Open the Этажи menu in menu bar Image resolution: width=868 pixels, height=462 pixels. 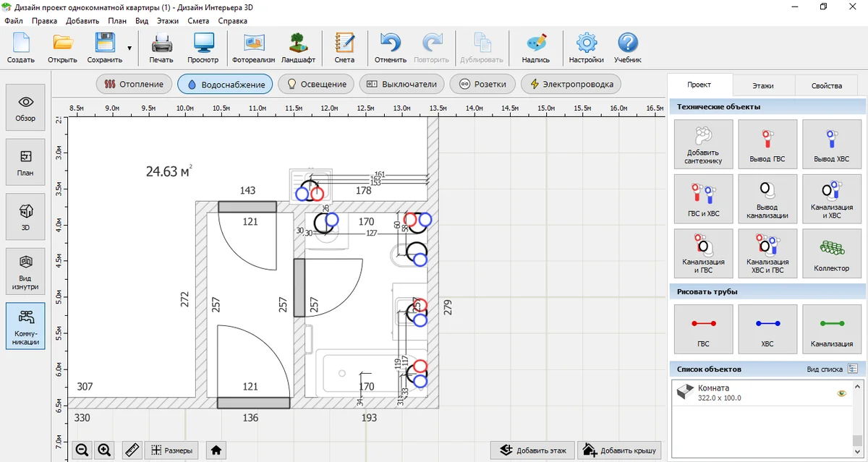pos(168,21)
